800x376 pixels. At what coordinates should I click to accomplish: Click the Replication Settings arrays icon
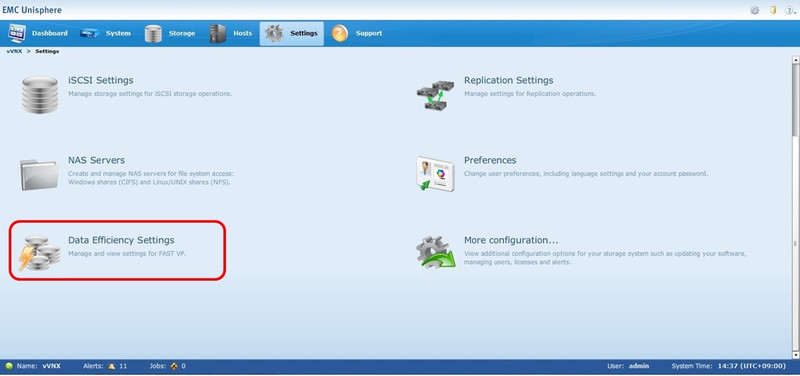coord(435,95)
